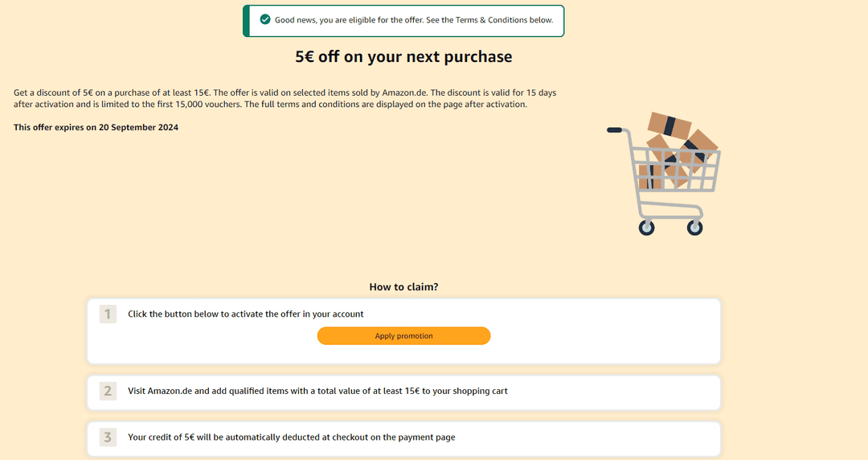Click the 'How to claim?' heading
The image size is (868, 460).
click(403, 287)
